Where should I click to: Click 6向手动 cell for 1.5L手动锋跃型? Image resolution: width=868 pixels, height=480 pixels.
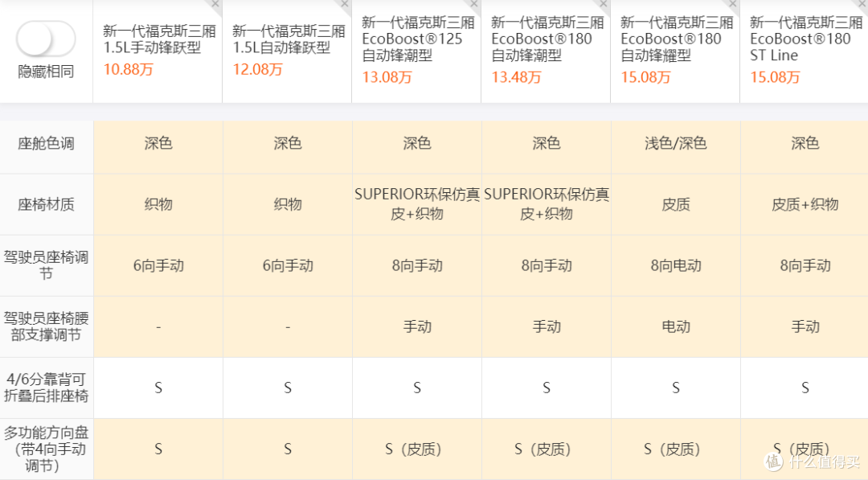click(x=158, y=266)
